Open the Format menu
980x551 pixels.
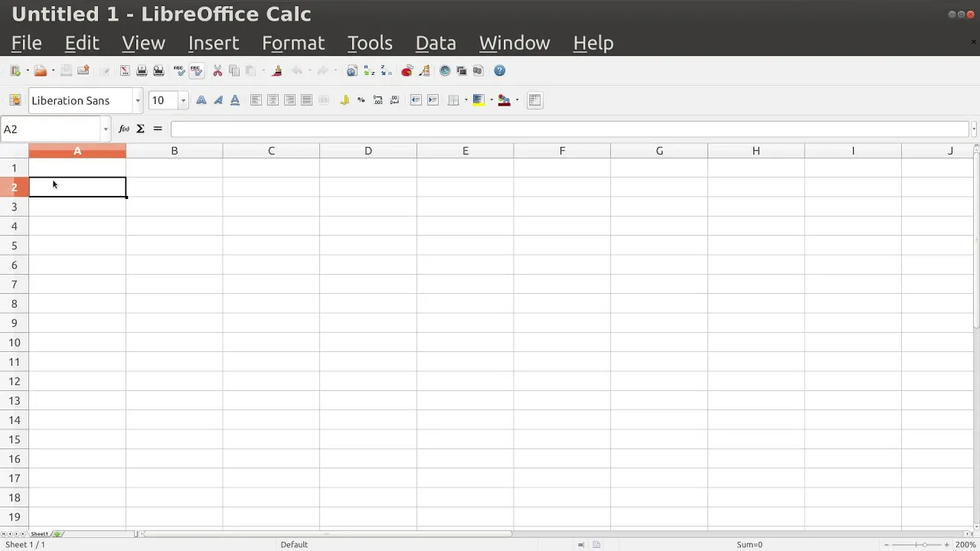pyautogui.click(x=293, y=43)
